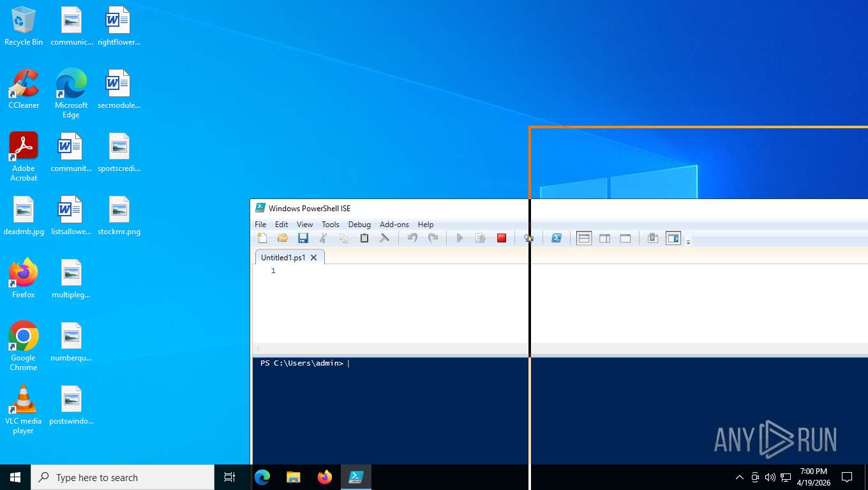Open the Add-ons menu
The height and width of the screenshot is (490, 868).
394,225
